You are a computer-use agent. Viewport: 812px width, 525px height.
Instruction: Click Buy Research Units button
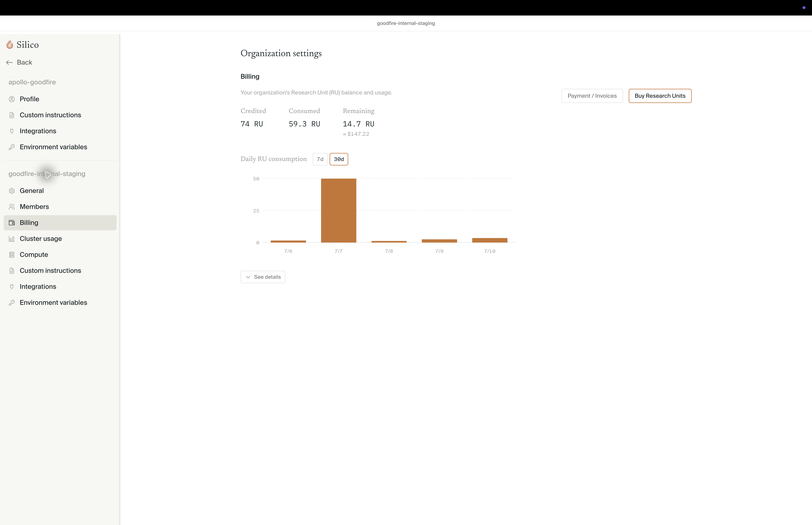[x=660, y=96]
